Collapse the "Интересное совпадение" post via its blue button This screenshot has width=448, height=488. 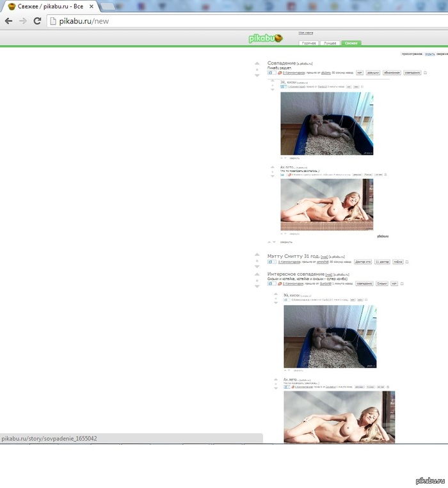tap(271, 283)
